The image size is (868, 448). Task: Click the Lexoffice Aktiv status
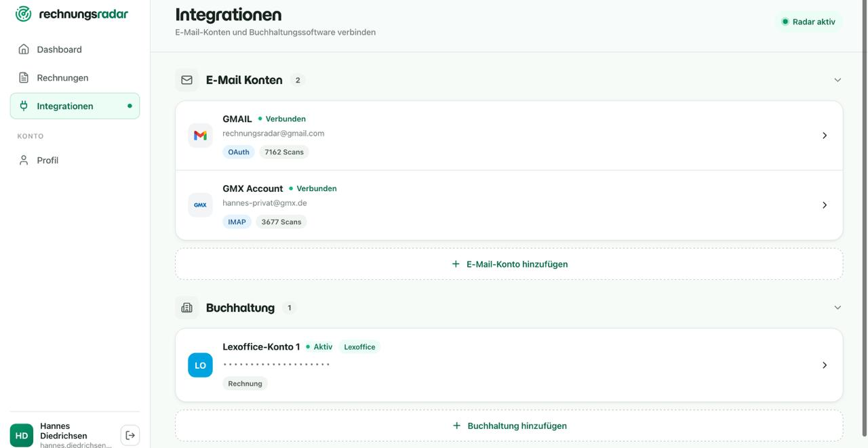319,347
